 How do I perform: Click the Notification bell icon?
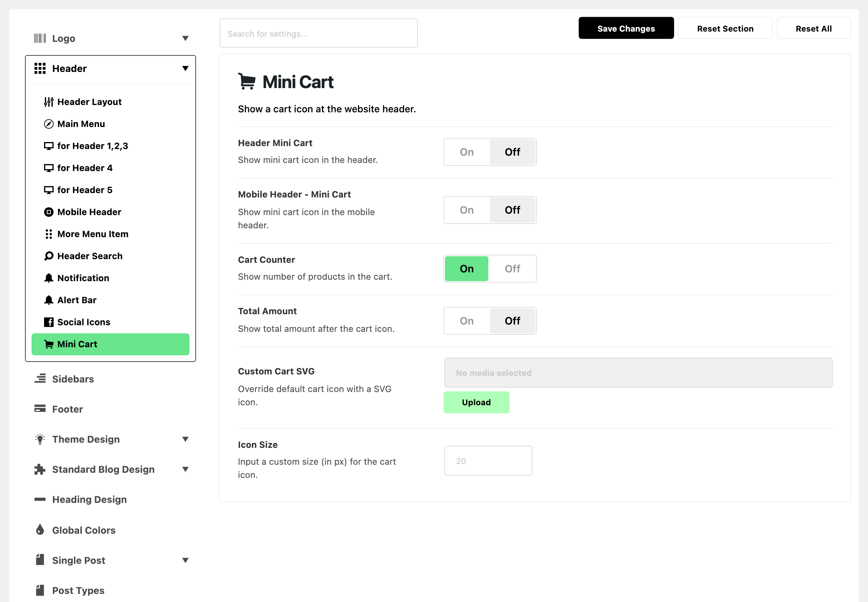(x=49, y=278)
